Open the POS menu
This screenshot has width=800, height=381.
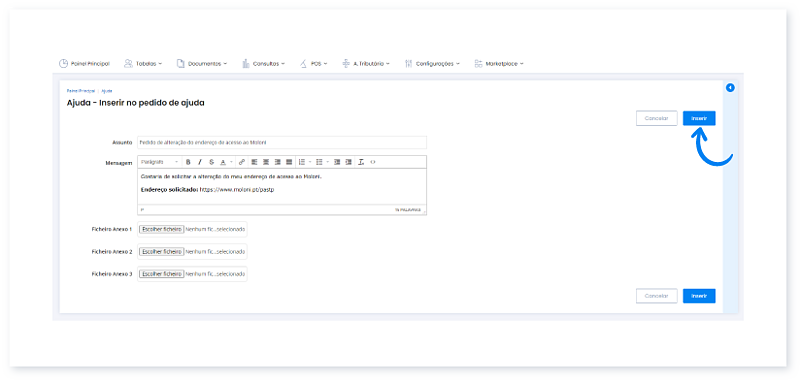(313, 64)
